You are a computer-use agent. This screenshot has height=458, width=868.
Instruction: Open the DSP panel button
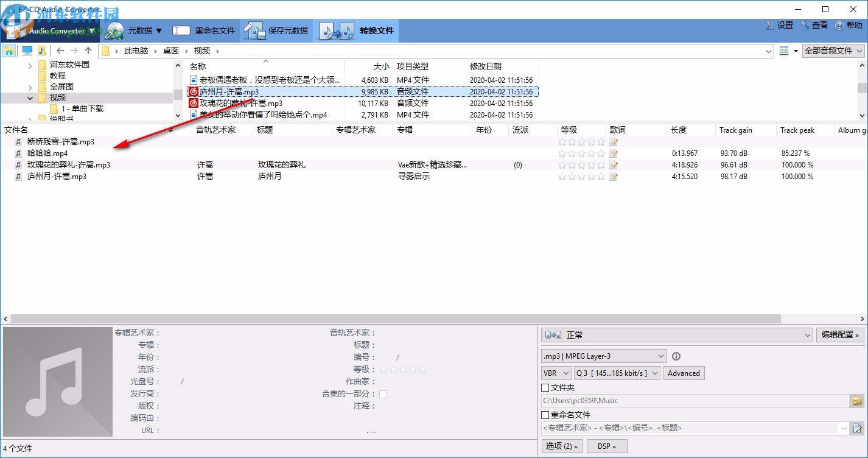pos(606,446)
